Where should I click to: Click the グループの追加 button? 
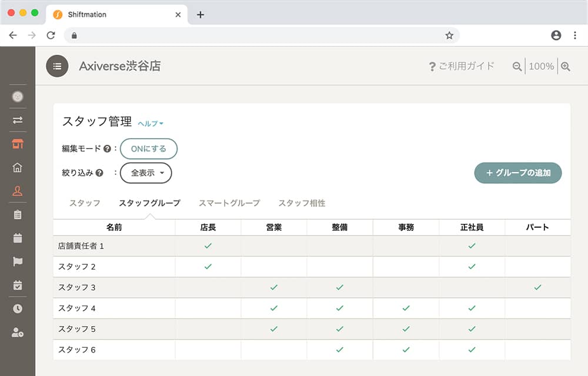pos(518,173)
